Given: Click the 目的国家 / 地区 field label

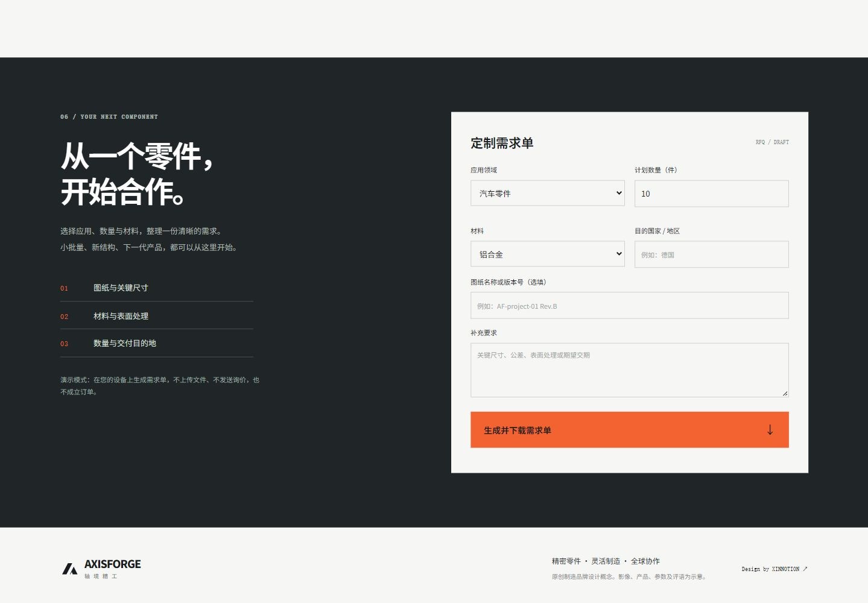Looking at the screenshot, I should click(657, 231).
